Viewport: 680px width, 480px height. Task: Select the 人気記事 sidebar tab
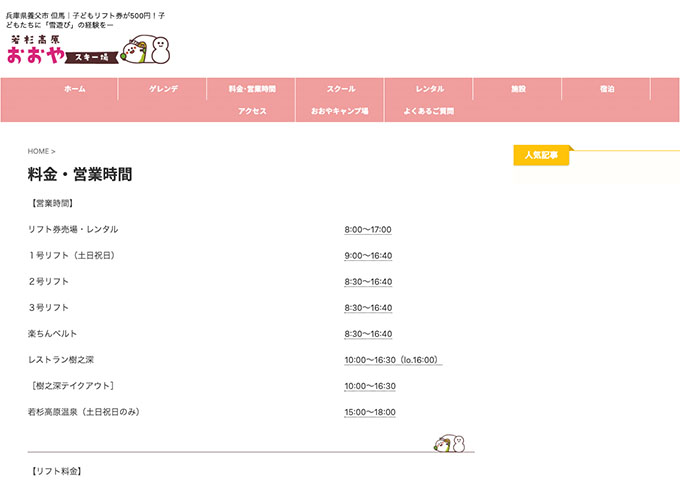click(x=541, y=155)
